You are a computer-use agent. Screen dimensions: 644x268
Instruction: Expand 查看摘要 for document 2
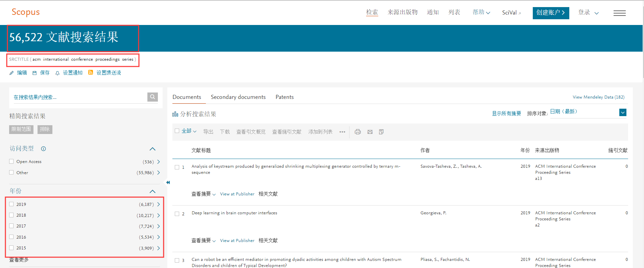(204, 240)
